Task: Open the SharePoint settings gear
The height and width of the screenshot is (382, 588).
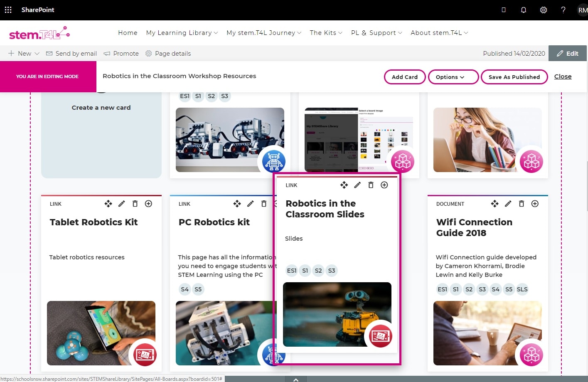Action: point(543,10)
